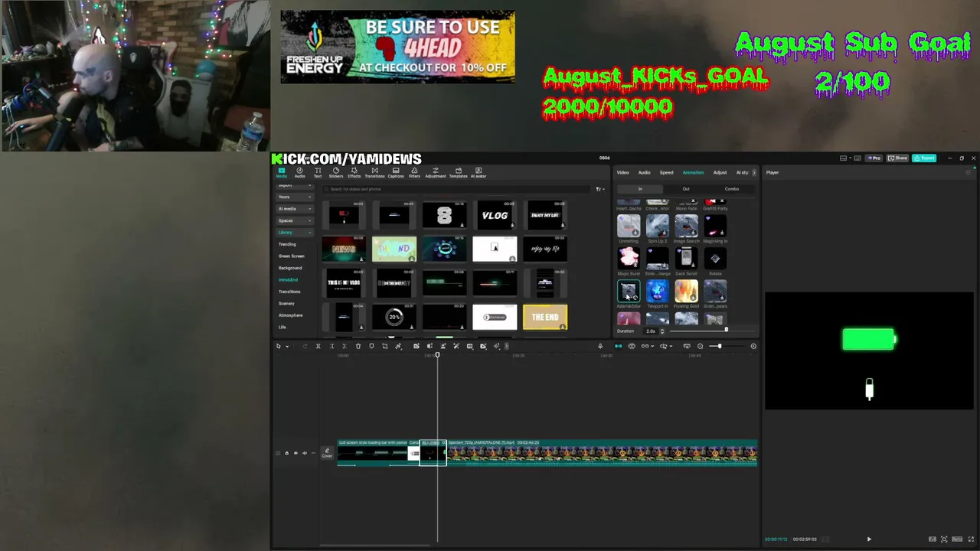This screenshot has width=980, height=551.
Task: Click the player panel menu icon
Action: 968,172
